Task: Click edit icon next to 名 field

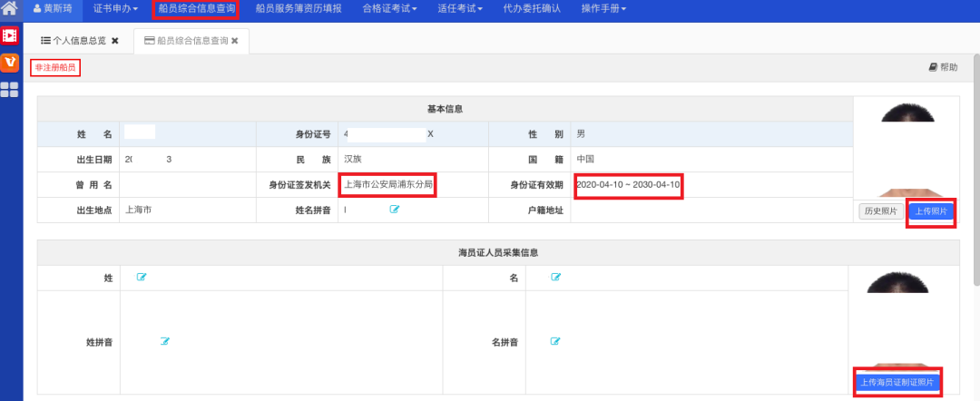Action: click(556, 277)
